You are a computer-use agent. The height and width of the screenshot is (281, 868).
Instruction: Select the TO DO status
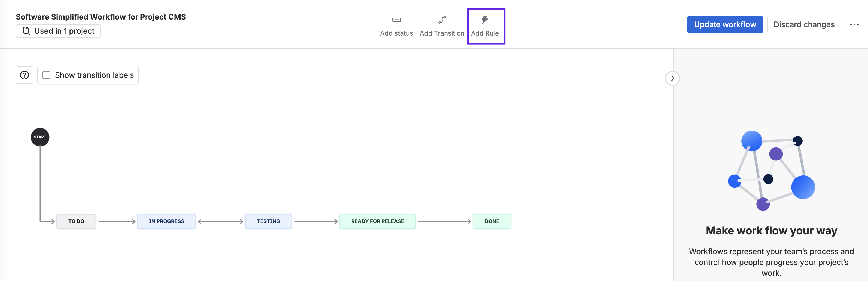point(76,221)
